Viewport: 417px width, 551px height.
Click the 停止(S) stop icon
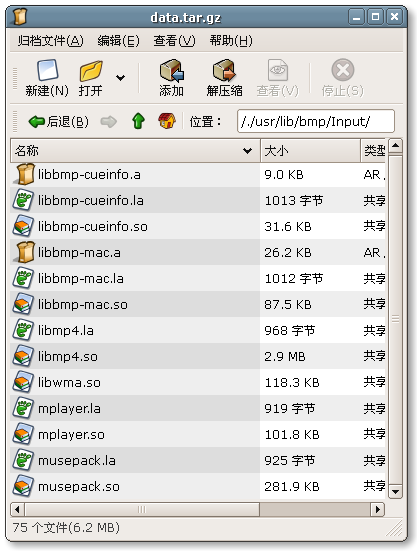343,70
